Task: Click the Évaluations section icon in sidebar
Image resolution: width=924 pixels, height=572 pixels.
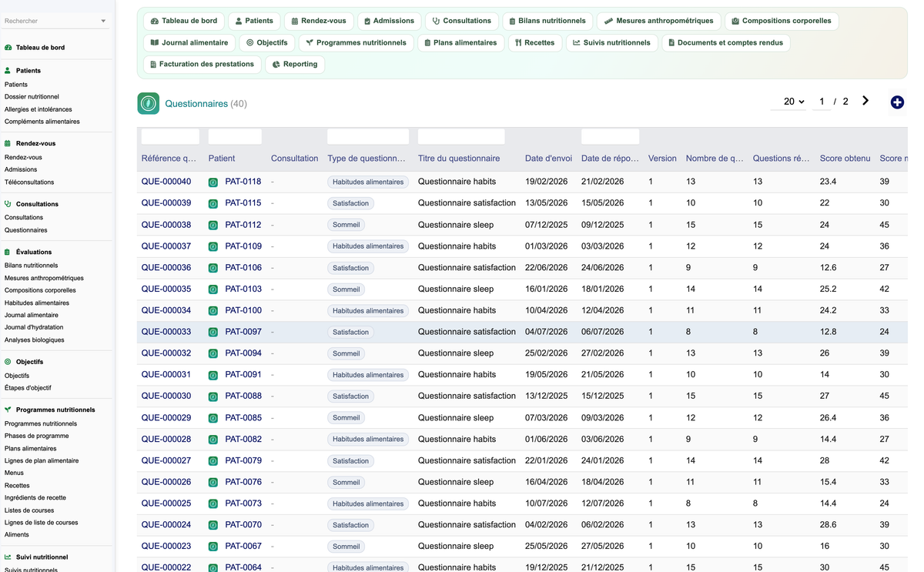Action: point(8,252)
